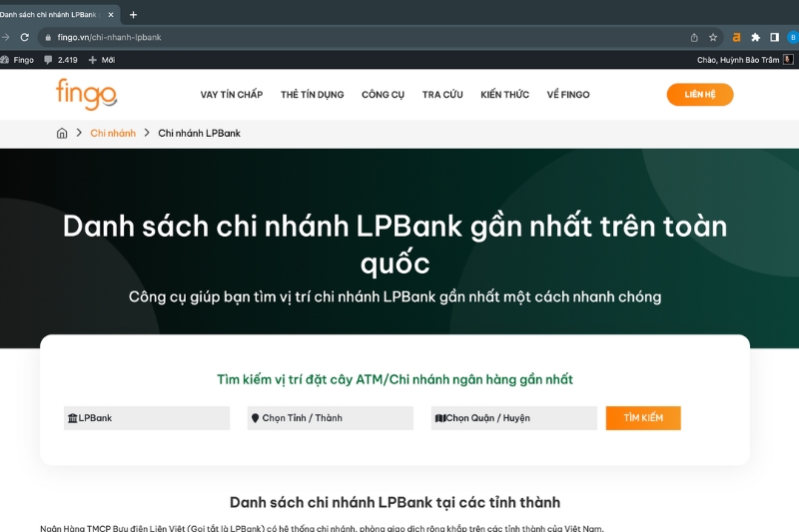Open the Extensions puzzle icon
Image resolution: width=799 pixels, height=532 pixels.
click(x=756, y=37)
